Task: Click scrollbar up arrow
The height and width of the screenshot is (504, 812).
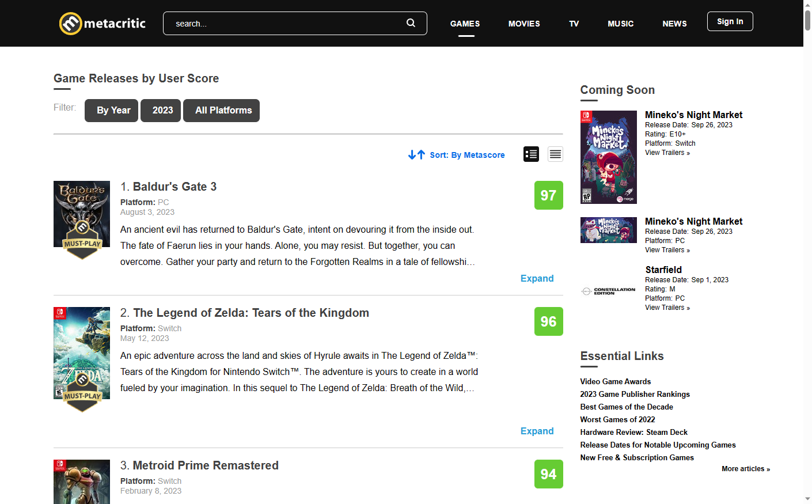Action: [807, 4]
